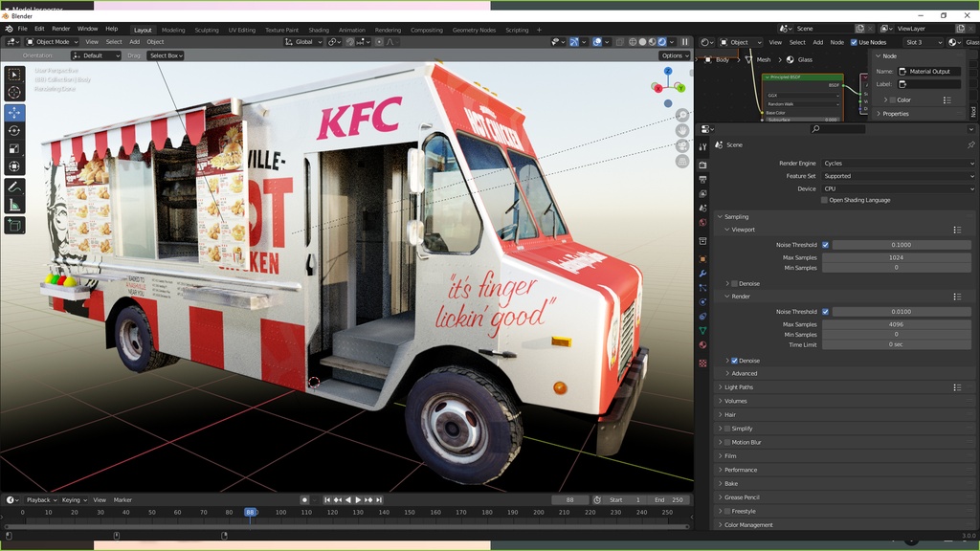Screen dimensions: 980x551
Task: Switch to the Shading workspace tab
Action: pyautogui.click(x=318, y=29)
